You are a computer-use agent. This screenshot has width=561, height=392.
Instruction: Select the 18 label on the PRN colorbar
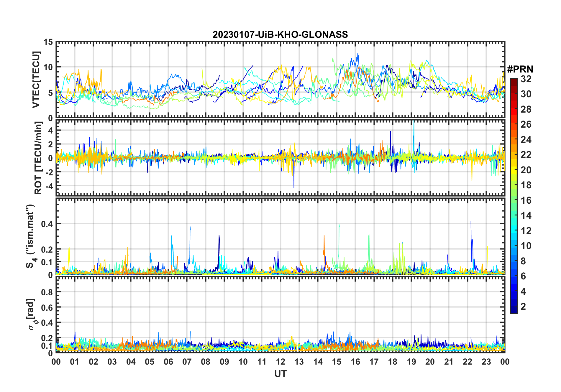526,185
